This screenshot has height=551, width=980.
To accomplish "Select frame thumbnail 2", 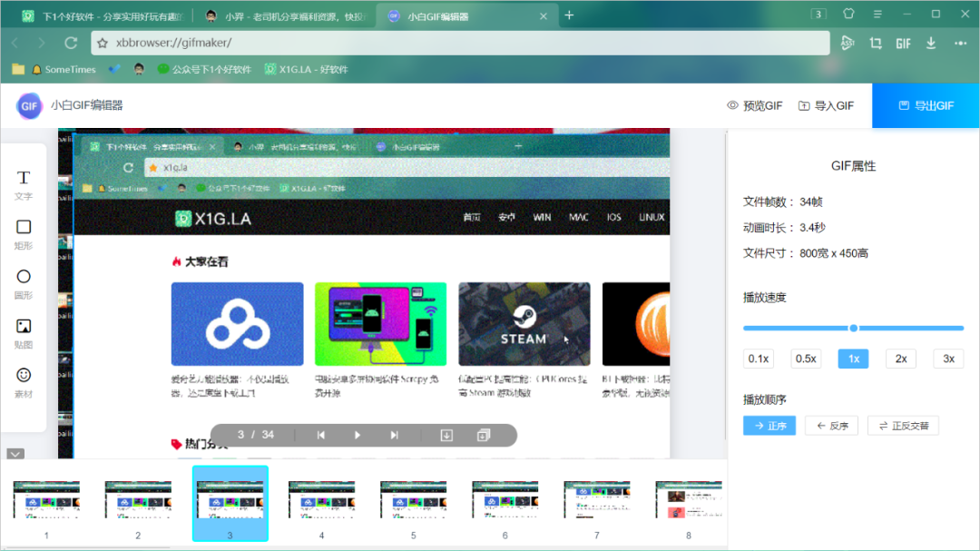I will click(x=138, y=504).
